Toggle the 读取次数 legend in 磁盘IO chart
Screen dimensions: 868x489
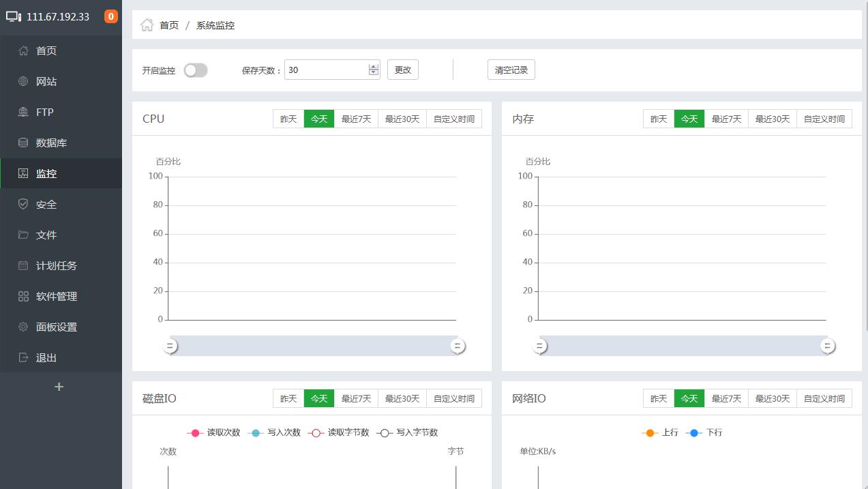pos(213,432)
